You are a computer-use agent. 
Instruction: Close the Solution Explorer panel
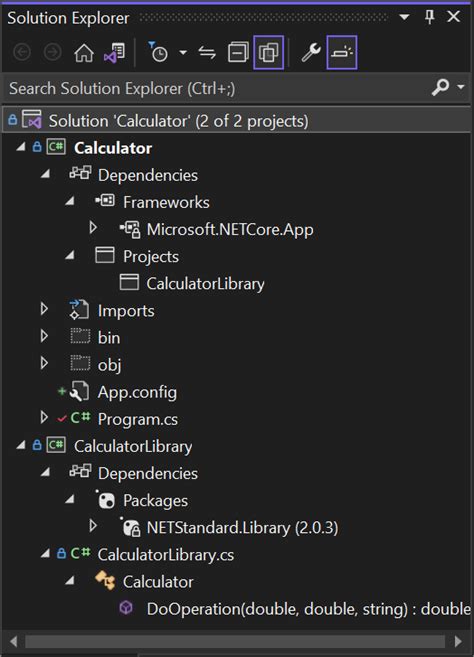pyautogui.click(x=454, y=17)
